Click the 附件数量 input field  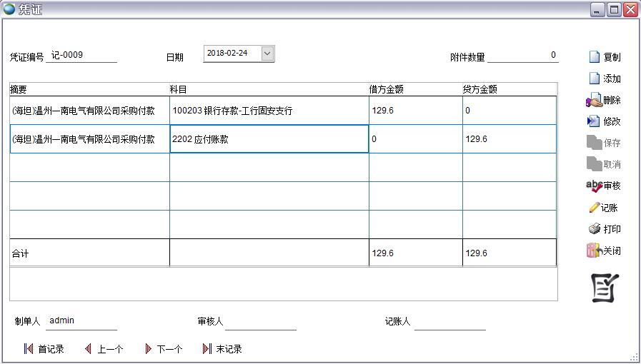pos(522,56)
